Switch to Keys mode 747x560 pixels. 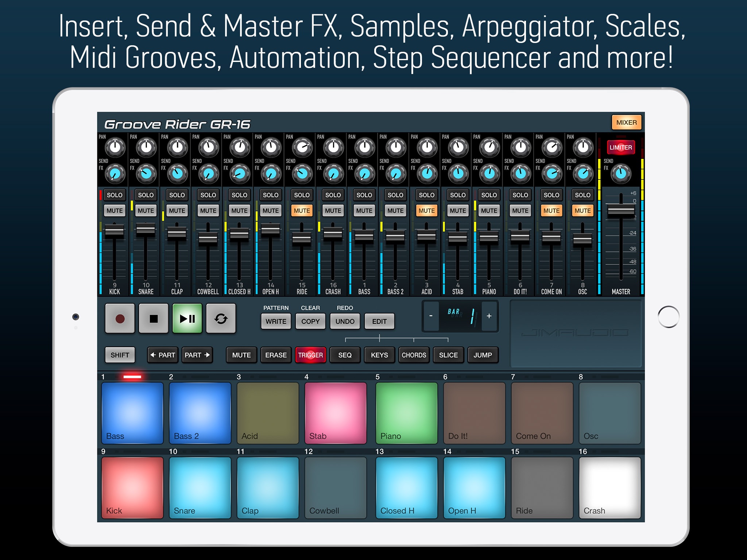pos(379,355)
